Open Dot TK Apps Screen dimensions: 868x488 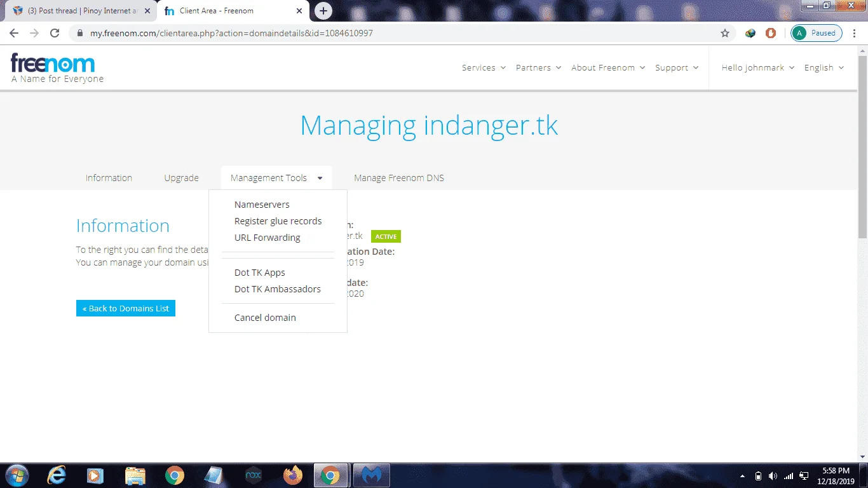click(x=259, y=273)
